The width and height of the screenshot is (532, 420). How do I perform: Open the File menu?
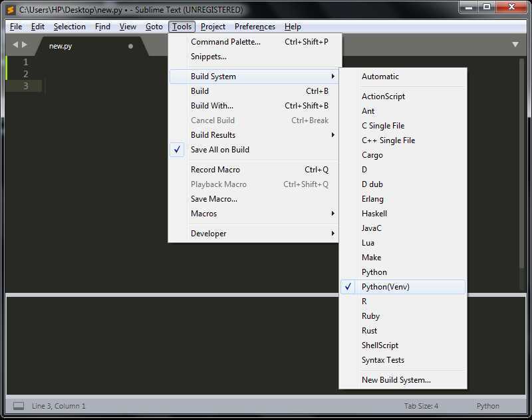coord(16,27)
